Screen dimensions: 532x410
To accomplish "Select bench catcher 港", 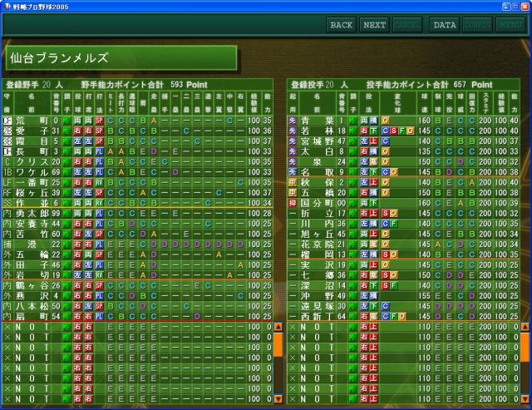I will 32,245.
